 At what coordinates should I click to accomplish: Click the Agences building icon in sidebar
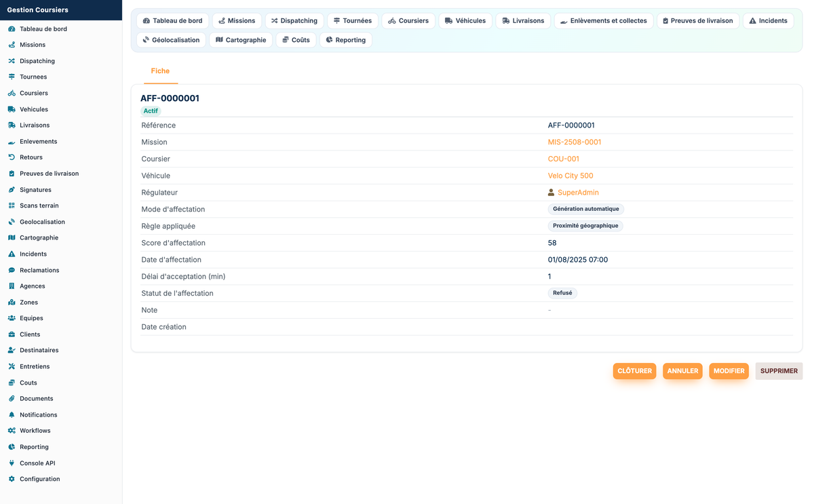coord(12,286)
